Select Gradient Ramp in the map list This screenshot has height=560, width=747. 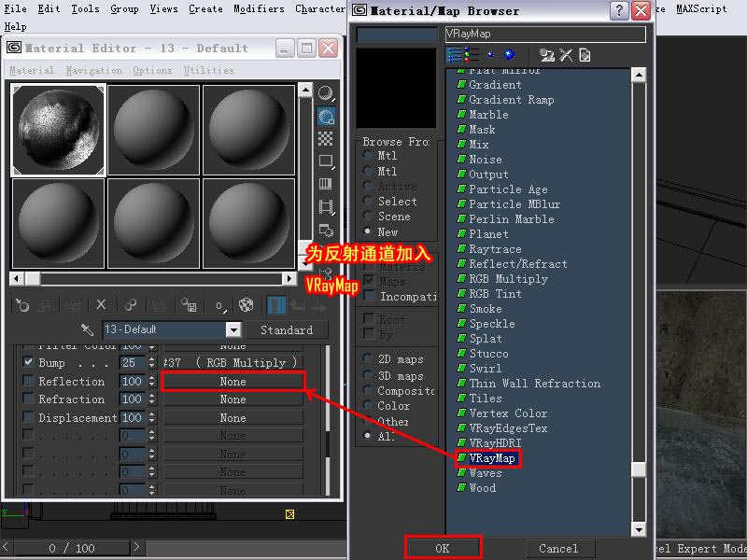[511, 100]
